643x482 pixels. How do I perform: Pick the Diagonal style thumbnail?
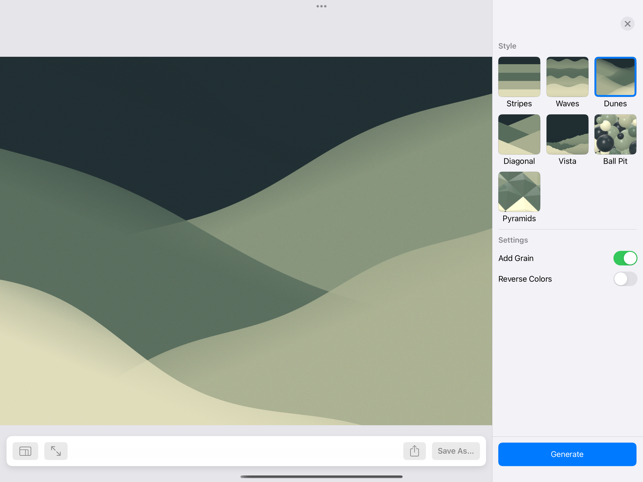point(519,134)
